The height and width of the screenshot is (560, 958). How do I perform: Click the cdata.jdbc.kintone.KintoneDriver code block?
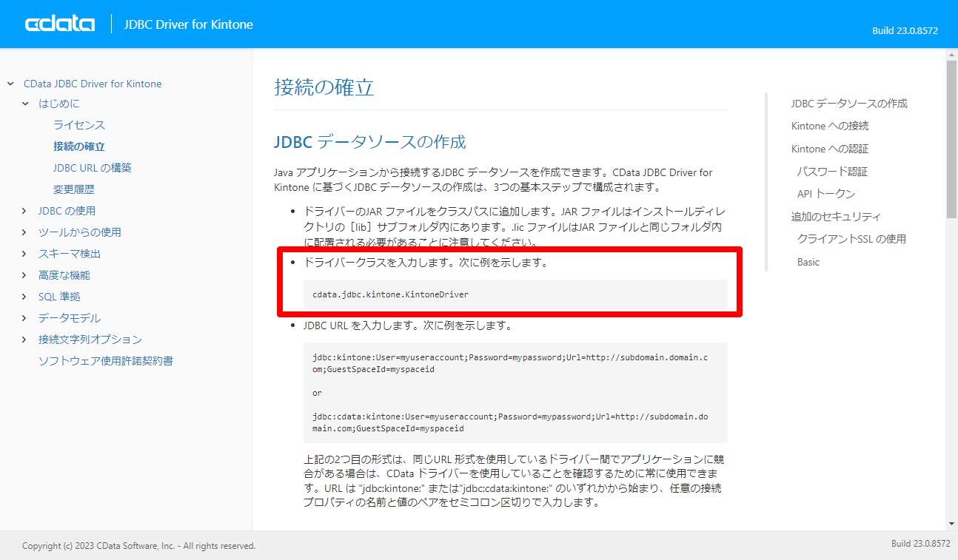pos(516,294)
